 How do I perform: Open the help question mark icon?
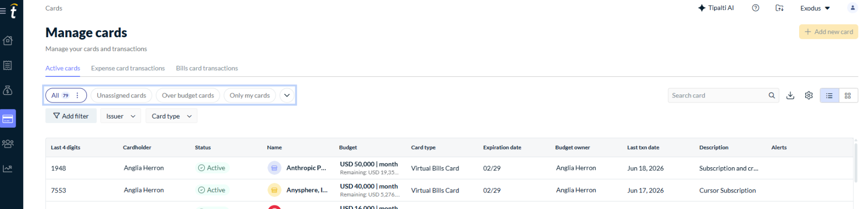point(755,8)
